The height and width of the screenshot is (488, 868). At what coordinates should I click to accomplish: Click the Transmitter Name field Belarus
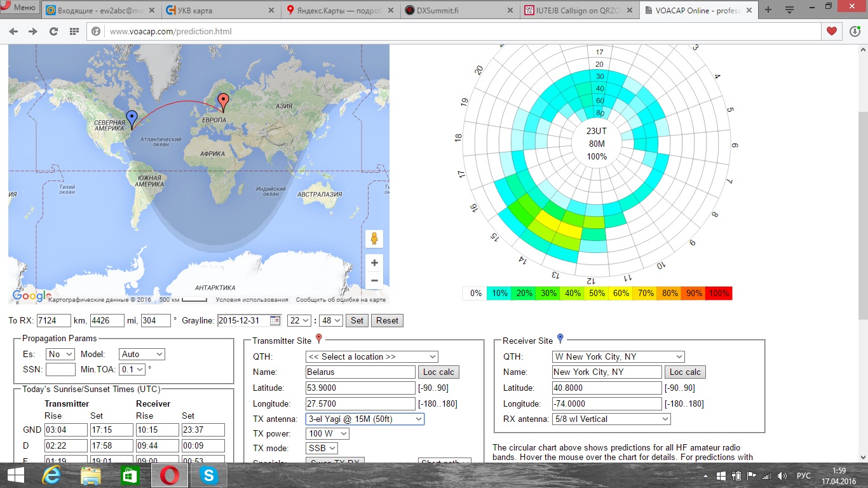(x=360, y=372)
